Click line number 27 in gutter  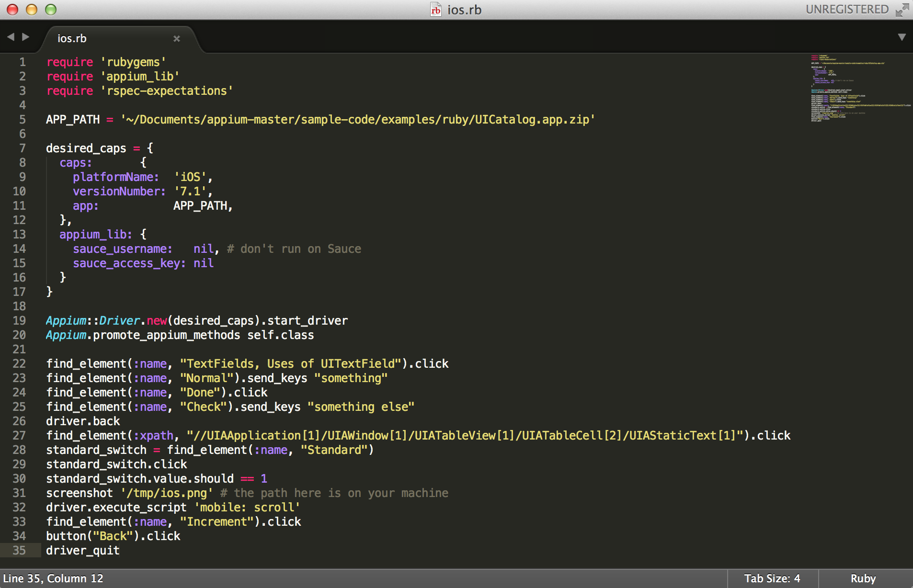pyautogui.click(x=19, y=435)
